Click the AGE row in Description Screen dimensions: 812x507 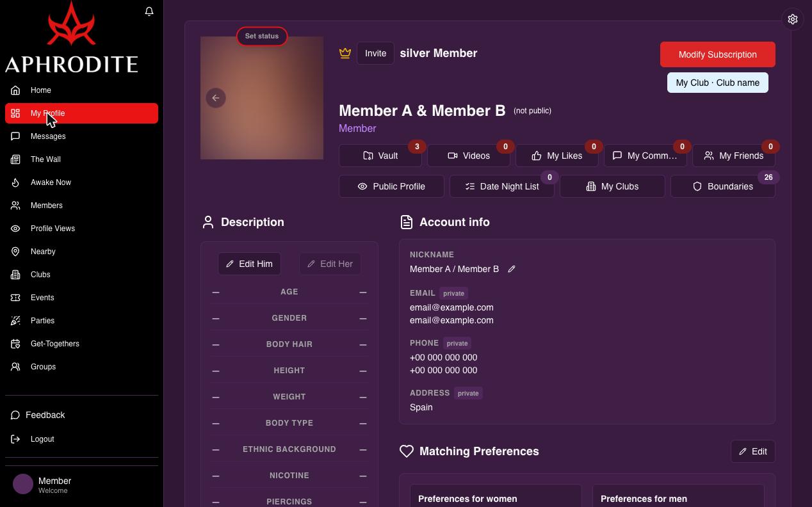[x=289, y=292]
